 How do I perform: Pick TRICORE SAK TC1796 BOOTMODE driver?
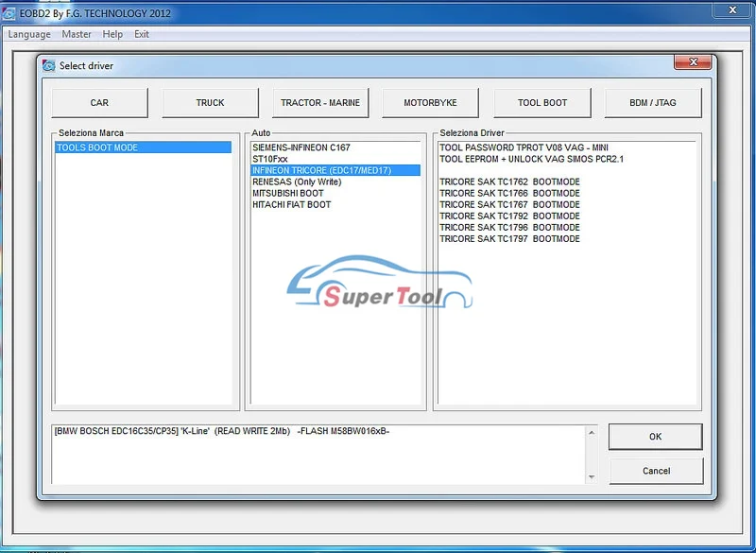pyautogui.click(x=509, y=228)
